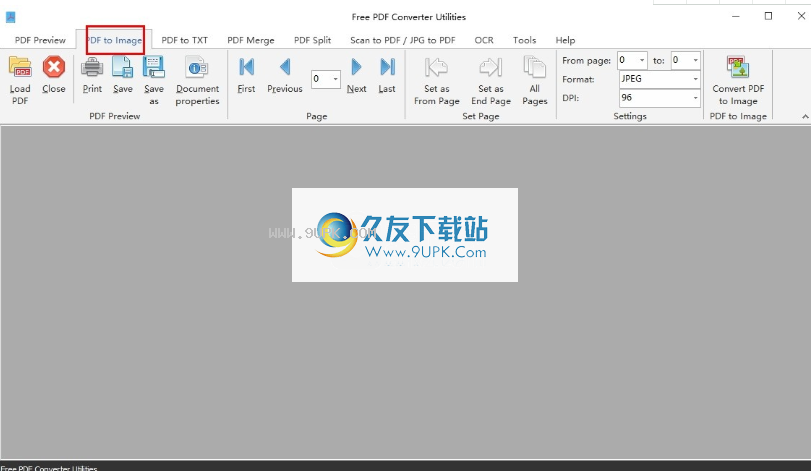Switch to the PDF Preview tab
This screenshot has width=811, height=471.
click(40, 40)
